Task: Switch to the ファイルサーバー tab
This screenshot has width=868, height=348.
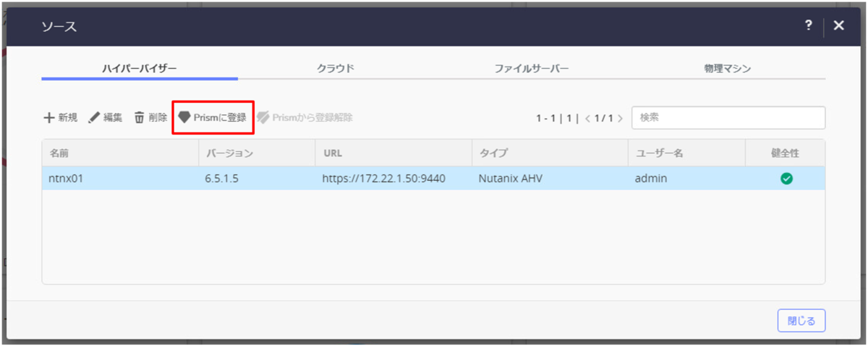Action: coord(532,69)
